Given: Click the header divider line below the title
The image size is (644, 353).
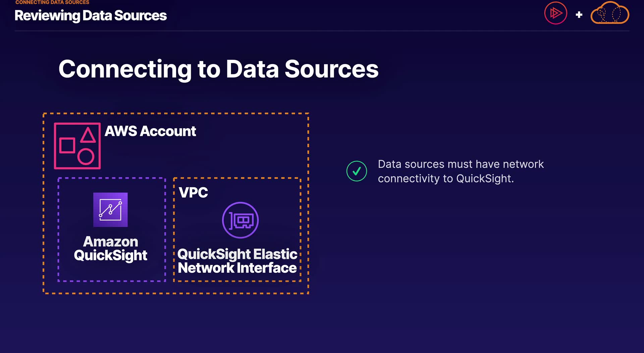Looking at the screenshot, I should pyautogui.click(x=322, y=31).
